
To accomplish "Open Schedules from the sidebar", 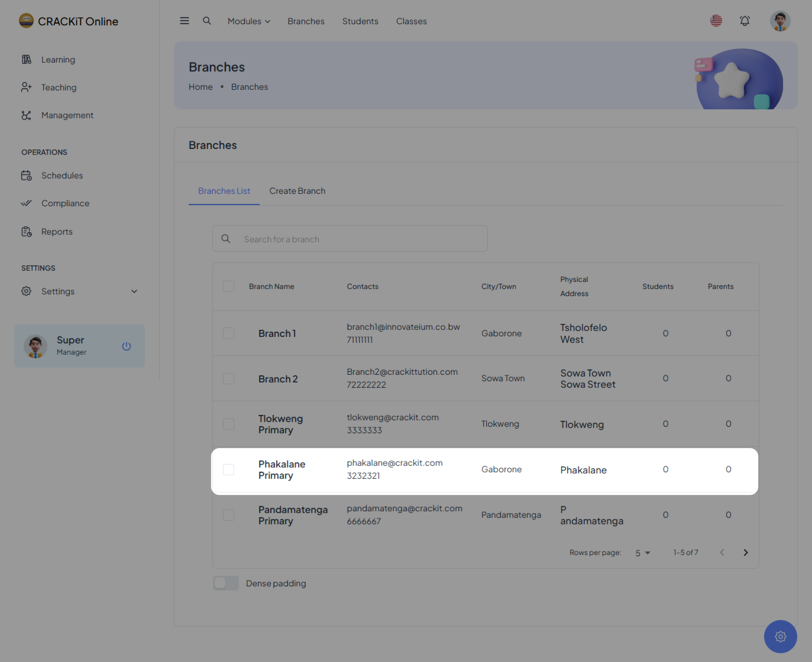I will tap(62, 175).
